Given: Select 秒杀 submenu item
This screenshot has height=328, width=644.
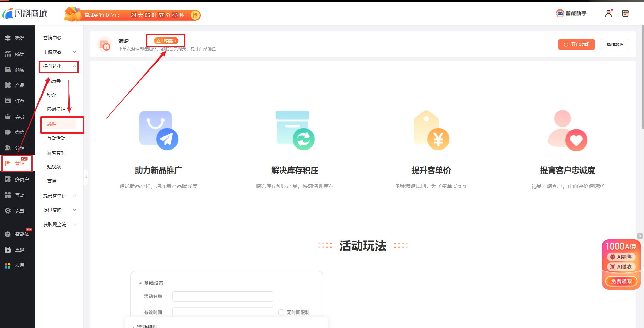Looking at the screenshot, I should click(x=52, y=95).
